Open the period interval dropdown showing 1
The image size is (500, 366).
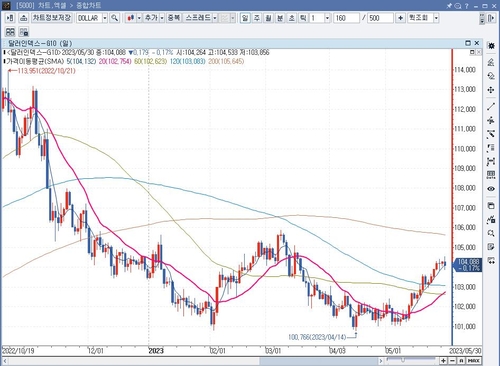(327, 18)
